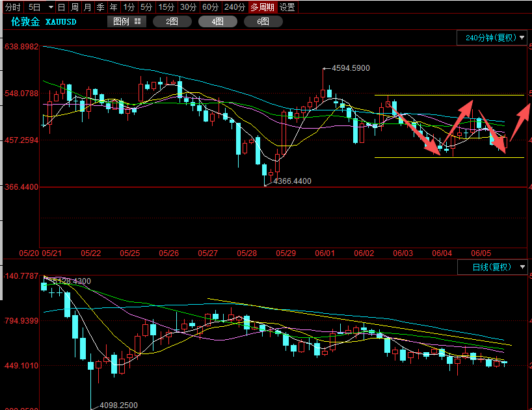Click the 4098.2500 low label on daily chart

119,405
